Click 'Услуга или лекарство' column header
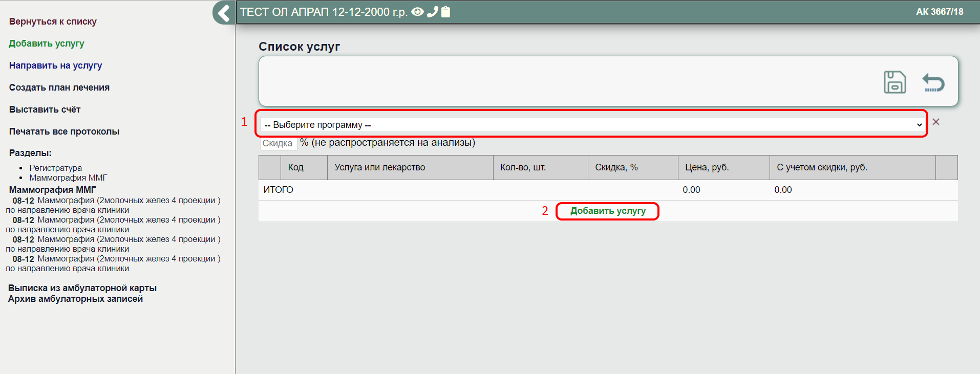Image resolution: width=980 pixels, height=374 pixels. pyautogui.click(x=410, y=167)
